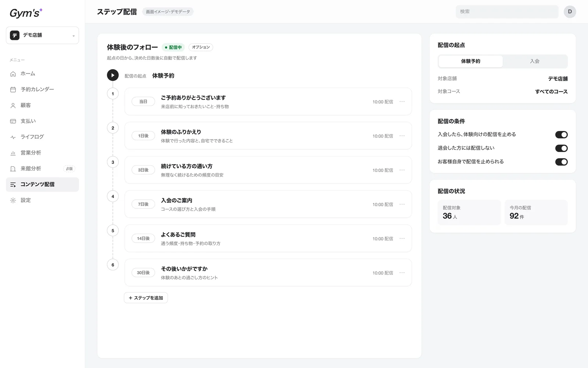
Task: Click the 14日後 timing pill
Action: coord(143,238)
